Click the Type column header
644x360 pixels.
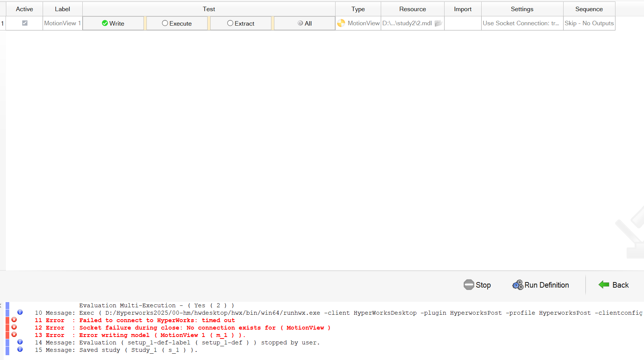click(x=358, y=9)
